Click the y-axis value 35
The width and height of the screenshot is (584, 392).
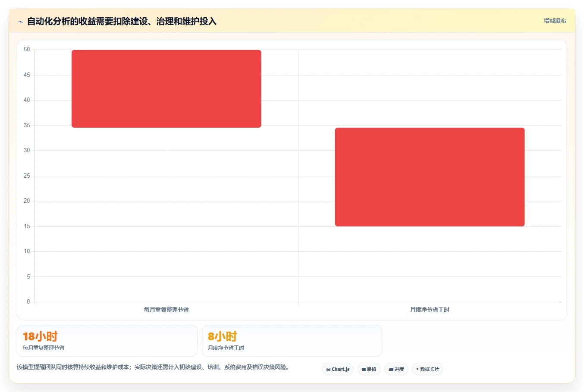(27, 125)
